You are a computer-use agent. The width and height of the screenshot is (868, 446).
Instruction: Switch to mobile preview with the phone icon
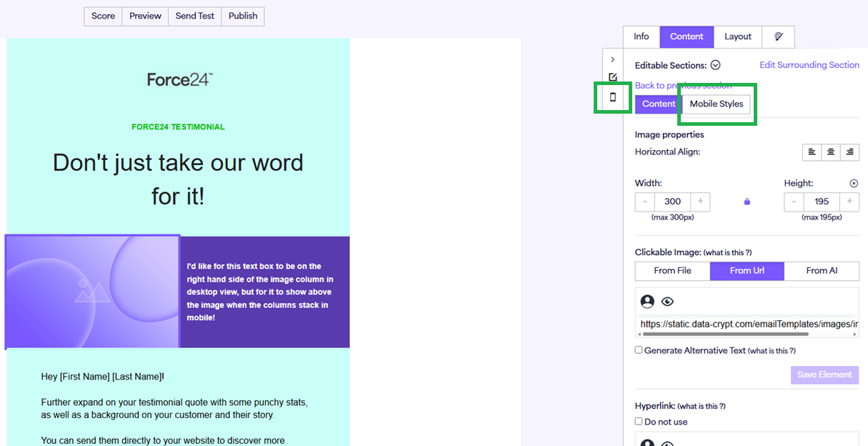coord(613,97)
